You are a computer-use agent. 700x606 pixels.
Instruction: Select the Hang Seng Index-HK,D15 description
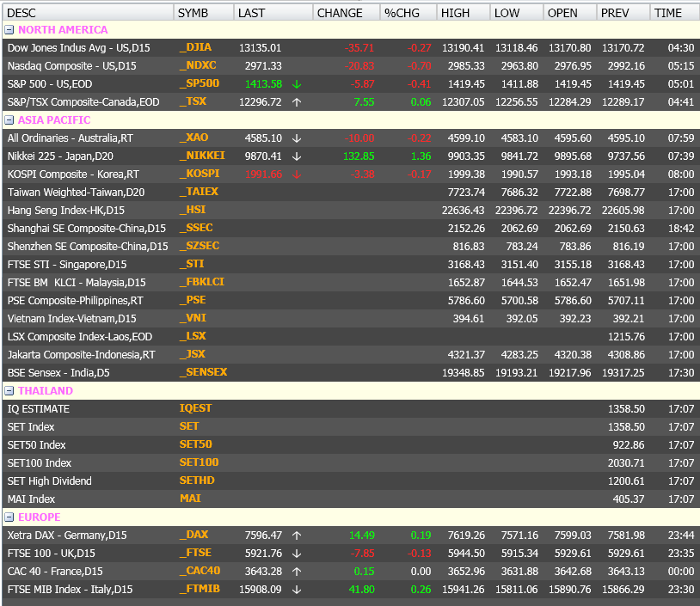point(66,211)
